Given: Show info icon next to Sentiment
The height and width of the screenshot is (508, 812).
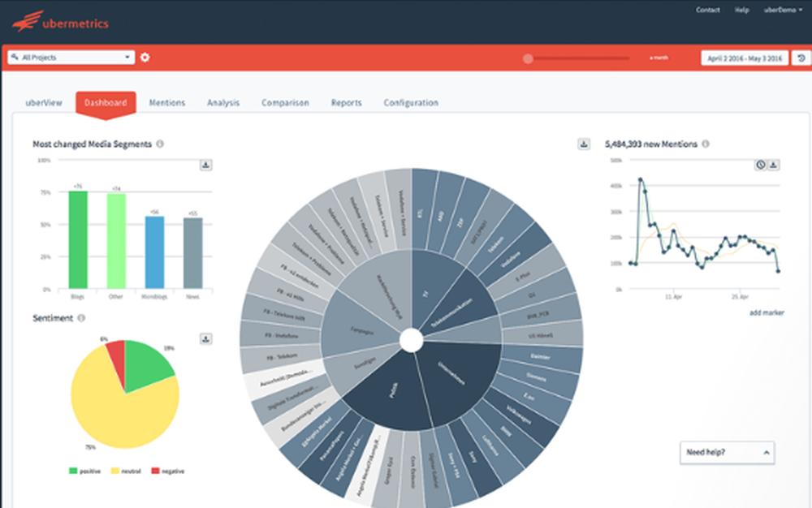Looking at the screenshot, I should [81, 318].
